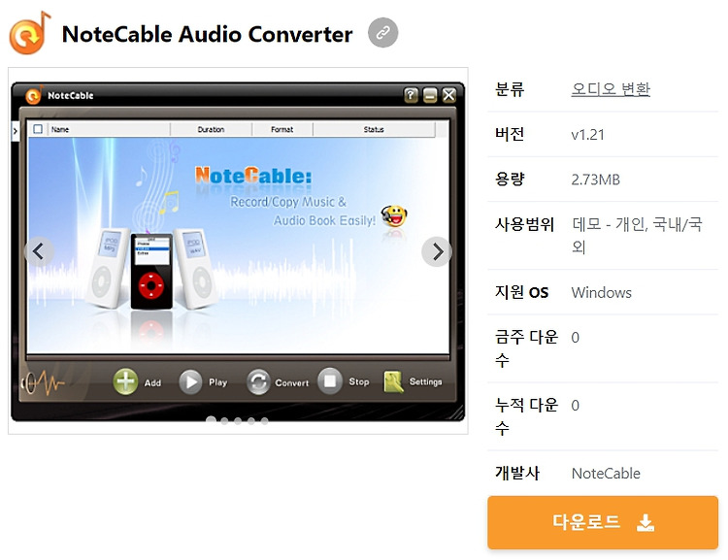Screen dimensions: 728x560
Task: Toggle the select-all checkbox beside Name
Action: 38,129
